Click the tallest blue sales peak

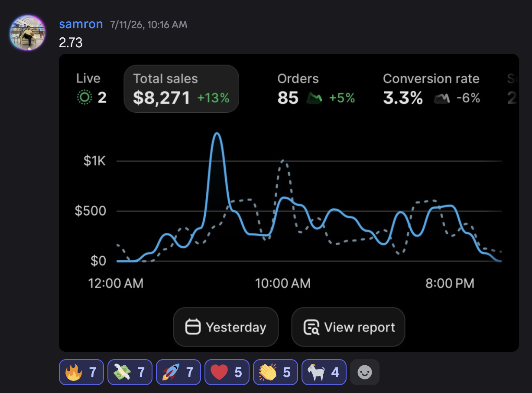(217, 134)
